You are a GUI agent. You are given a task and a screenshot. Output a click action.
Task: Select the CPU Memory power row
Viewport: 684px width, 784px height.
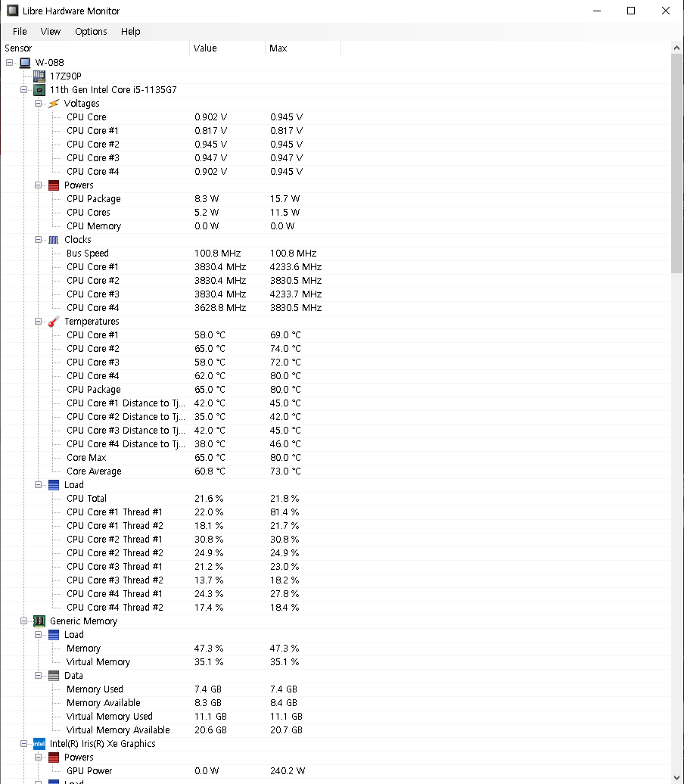click(335, 226)
